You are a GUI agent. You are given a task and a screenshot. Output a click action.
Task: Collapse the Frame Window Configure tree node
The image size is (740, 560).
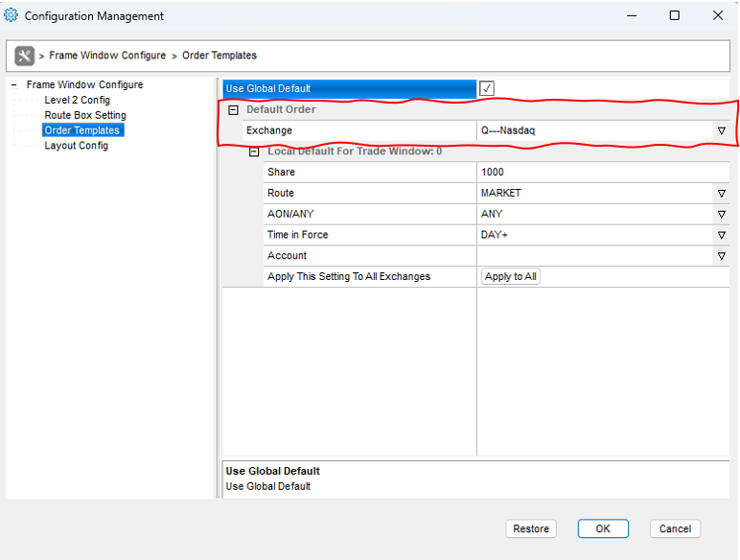14,85
